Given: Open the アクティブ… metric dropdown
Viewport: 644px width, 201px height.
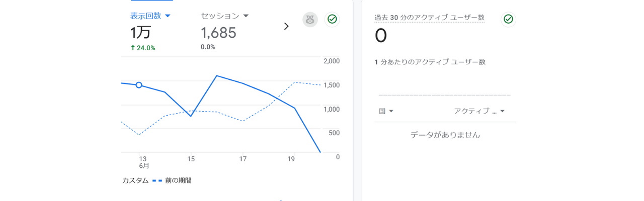Looking at the screenshot, I should (x=479, y=111).
